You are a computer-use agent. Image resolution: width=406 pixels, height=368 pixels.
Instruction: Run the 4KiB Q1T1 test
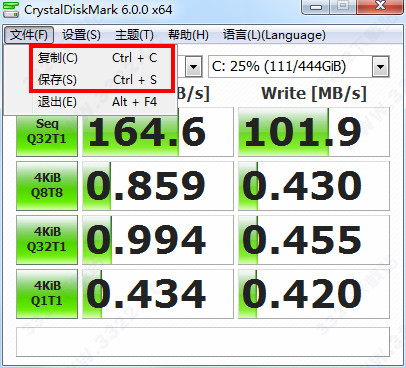click(47, 294)
